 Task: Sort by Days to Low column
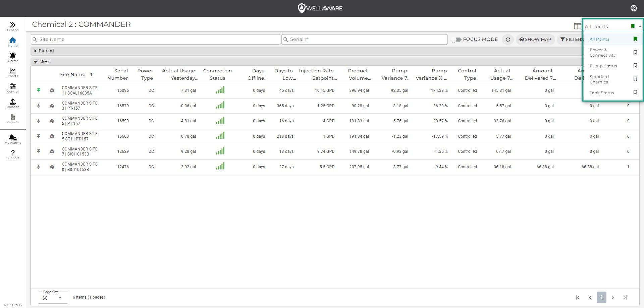tap(285, 74)
